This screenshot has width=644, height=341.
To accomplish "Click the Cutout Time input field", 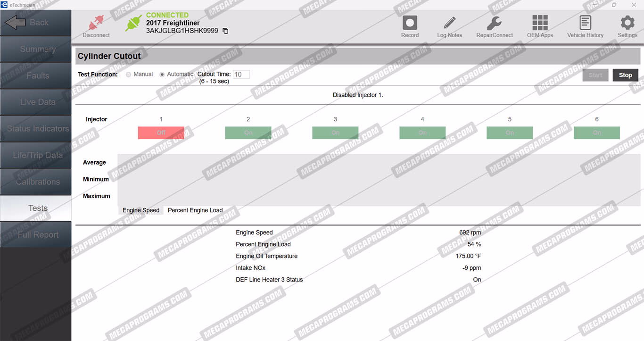I will [241, 74].
